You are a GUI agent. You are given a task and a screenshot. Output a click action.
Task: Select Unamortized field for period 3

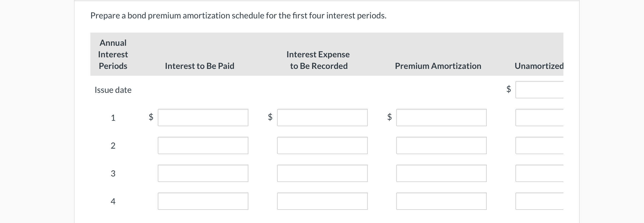[539, 173]
